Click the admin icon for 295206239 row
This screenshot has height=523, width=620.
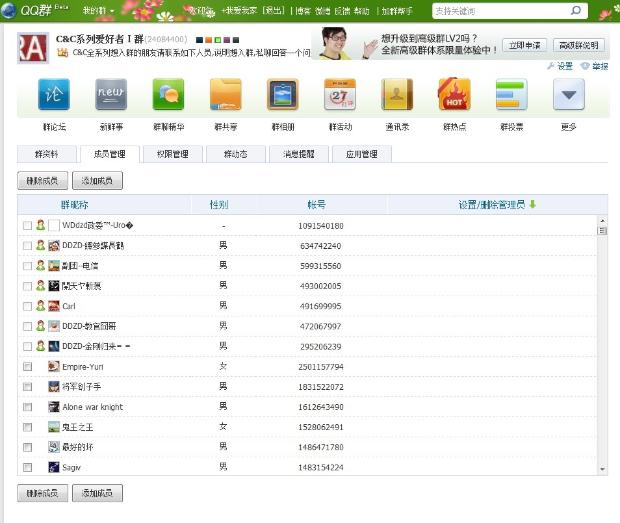coord(40,346)
